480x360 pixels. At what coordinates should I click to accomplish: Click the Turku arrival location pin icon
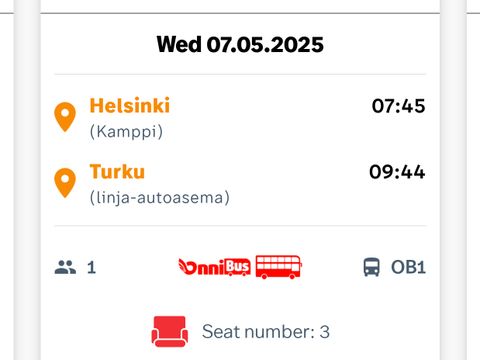tap(65, 183)
